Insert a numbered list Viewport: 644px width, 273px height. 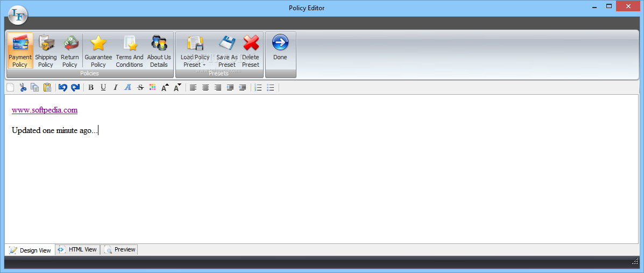258,87
